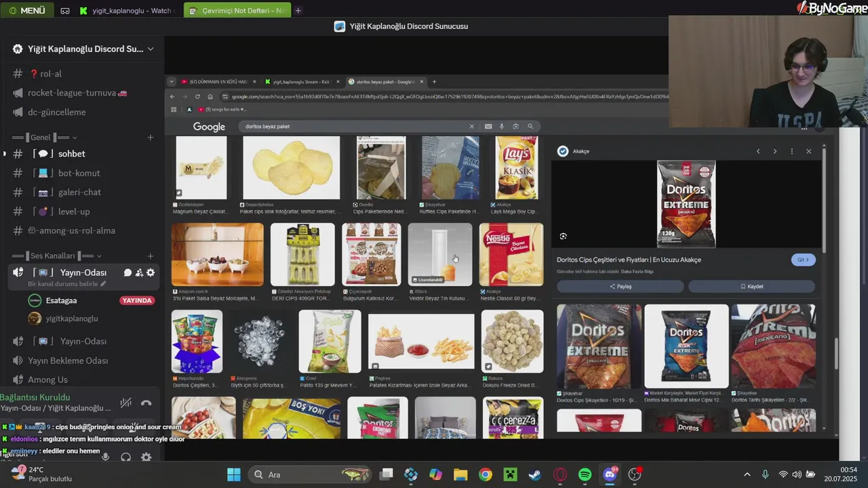Click the Google logo

point(209,127)
